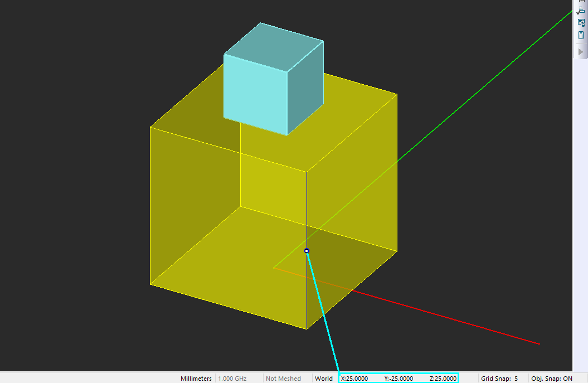Click the Not Meshed status indicator
Viewport: 588px width, 383px height.
[x=283, y=379]
